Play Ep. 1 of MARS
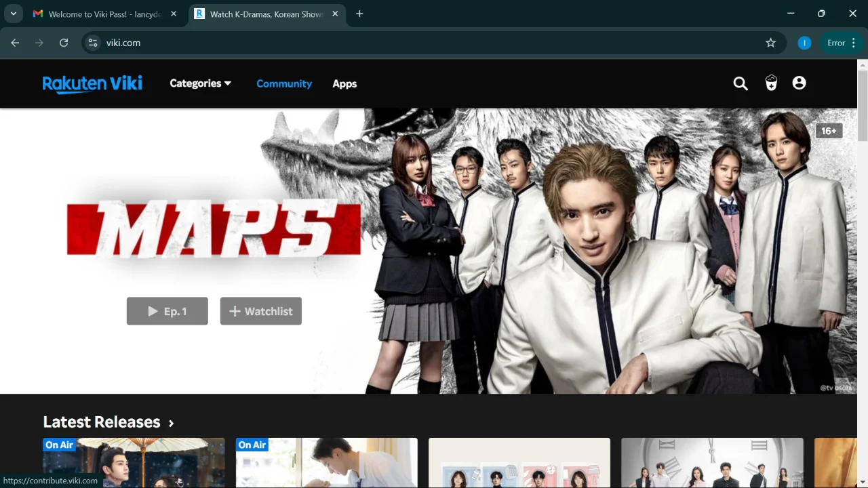Screen dimensions: 868x488 pos(167,311)
